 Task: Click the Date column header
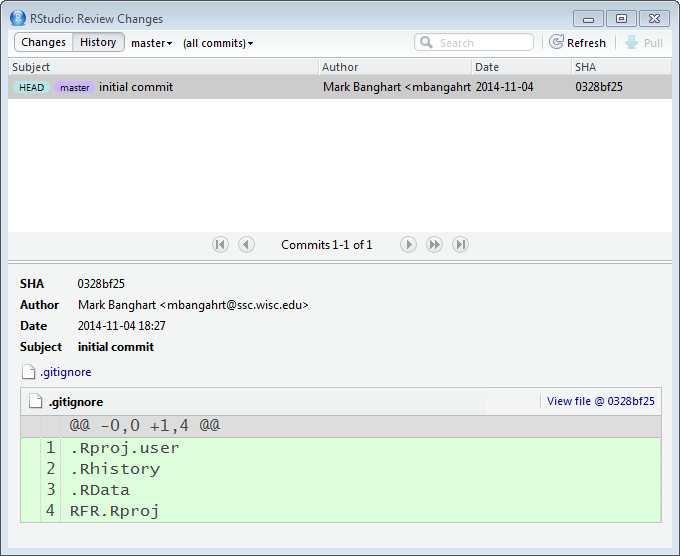click(x=522, y=67)
